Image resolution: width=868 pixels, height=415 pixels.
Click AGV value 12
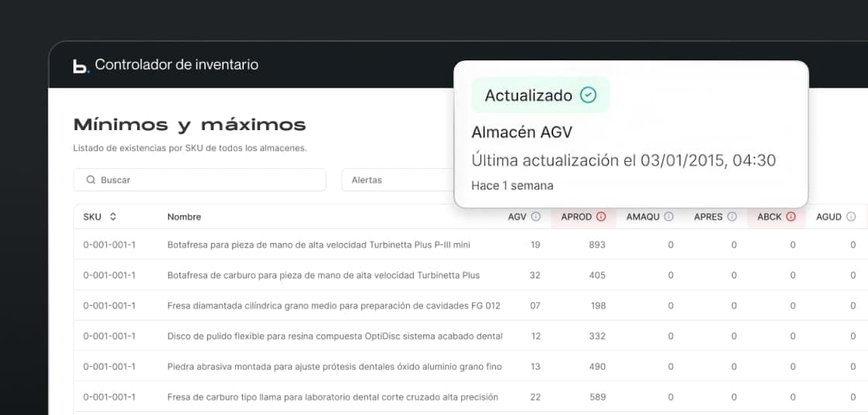(535, 336)
